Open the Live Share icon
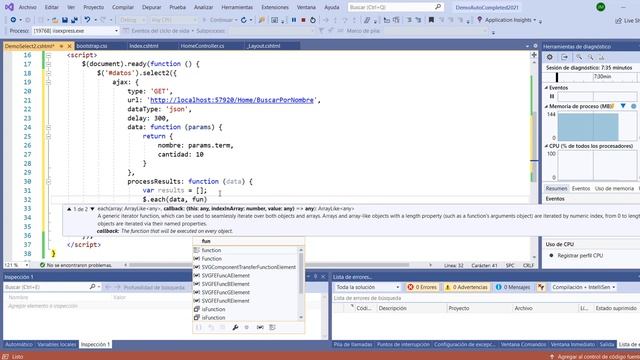Image resolution: width=640 pixels, height=360 pixels. click(x=618, y=20)
